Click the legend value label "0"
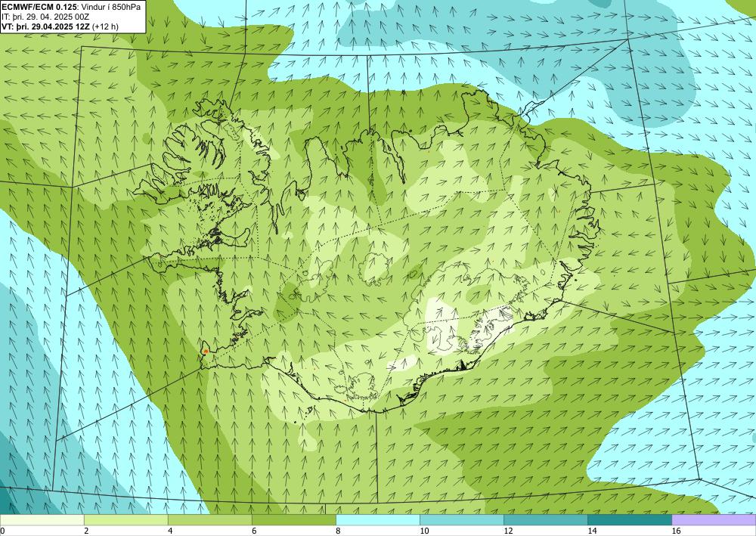Screen dimensions: 756x536 2,531
